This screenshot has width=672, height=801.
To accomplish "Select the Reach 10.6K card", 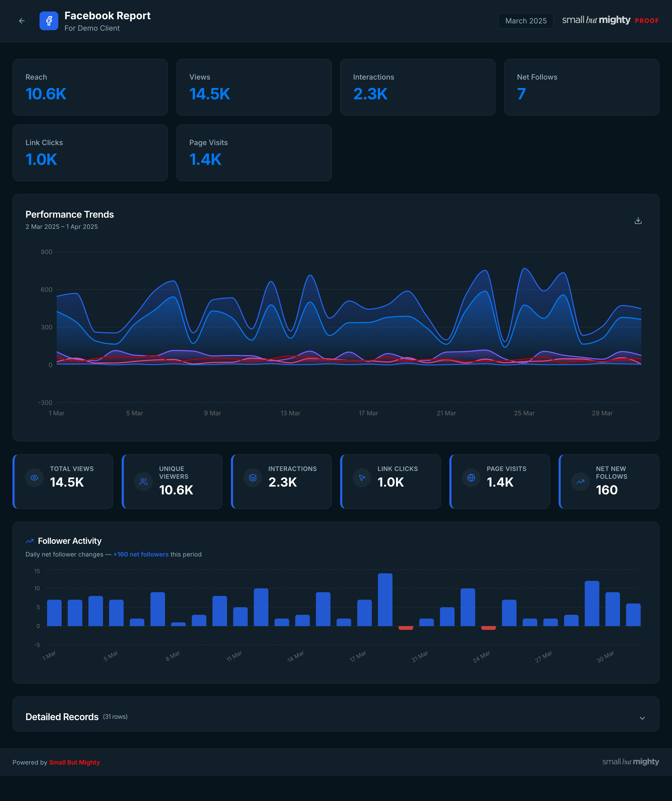I will pyautogui.click(x=90, y=87).
